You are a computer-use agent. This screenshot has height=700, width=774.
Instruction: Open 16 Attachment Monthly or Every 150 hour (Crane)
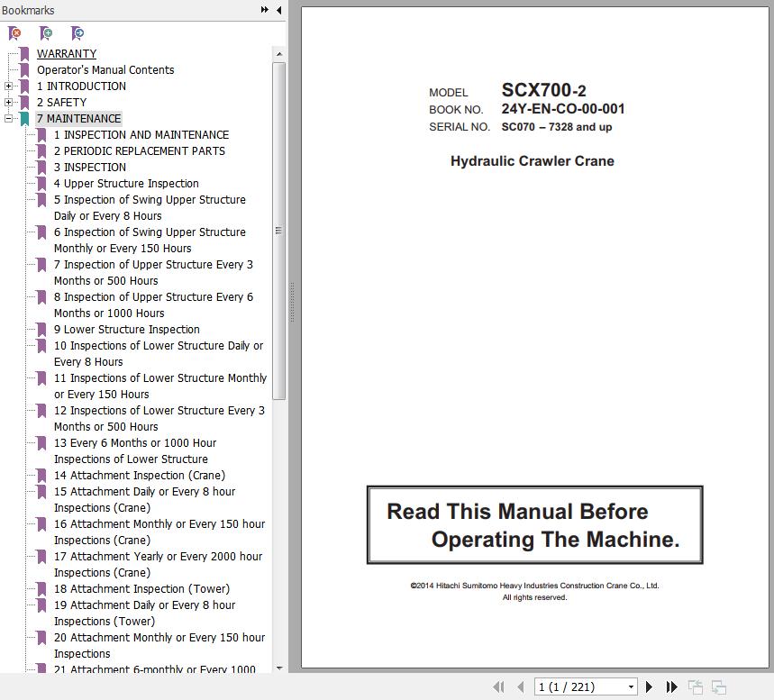coord(159,532)
